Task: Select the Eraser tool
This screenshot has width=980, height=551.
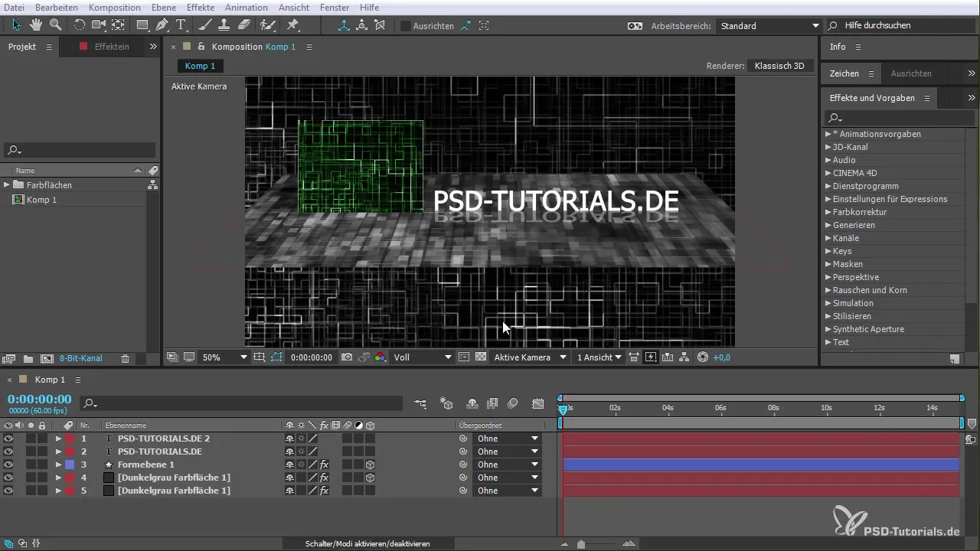Action: click(x=243, y=25)
